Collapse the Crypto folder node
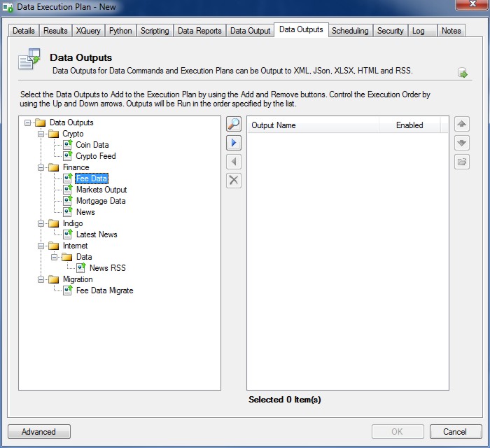This screenshot has width=490, height=448. point(41,134)
